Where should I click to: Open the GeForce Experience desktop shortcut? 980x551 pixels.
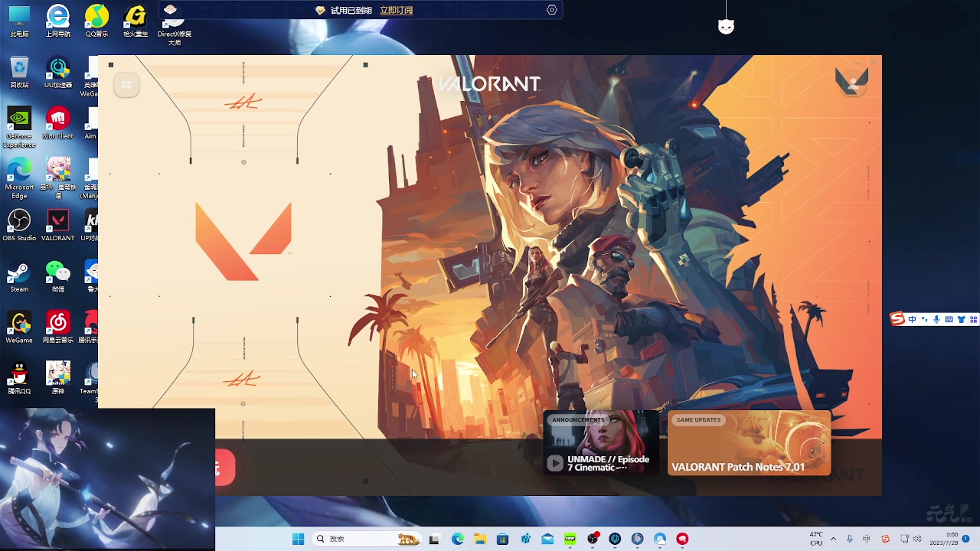click(19, 127)
